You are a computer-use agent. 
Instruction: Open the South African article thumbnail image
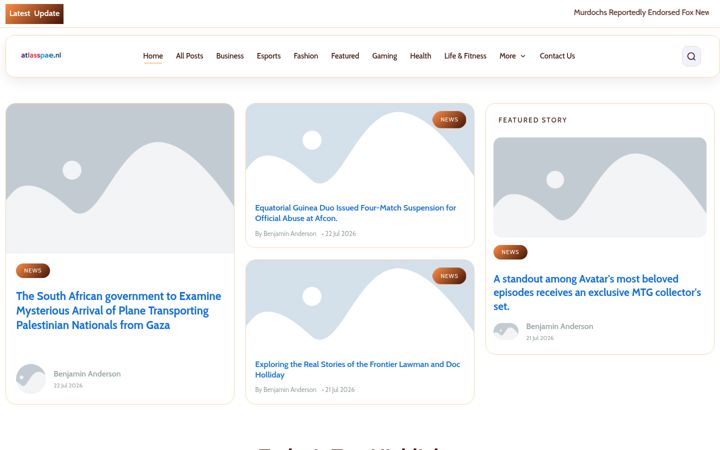(120, 178)
